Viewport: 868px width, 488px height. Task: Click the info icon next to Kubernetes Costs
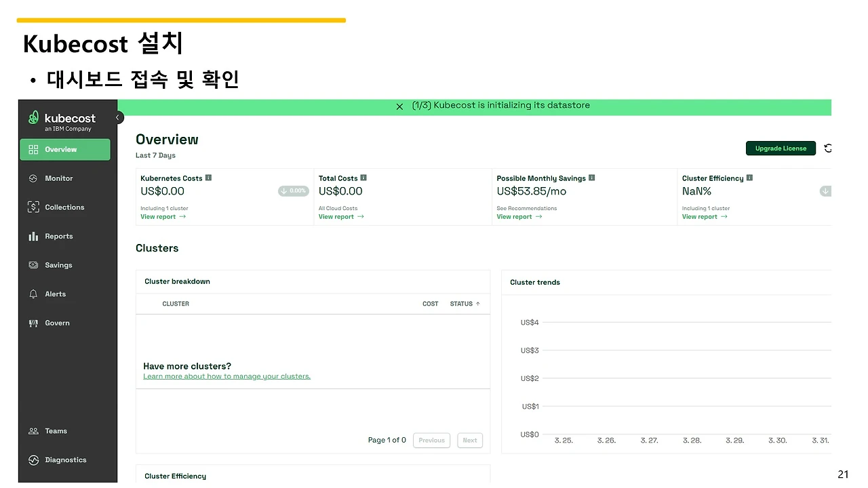click(x=208, y=178)
